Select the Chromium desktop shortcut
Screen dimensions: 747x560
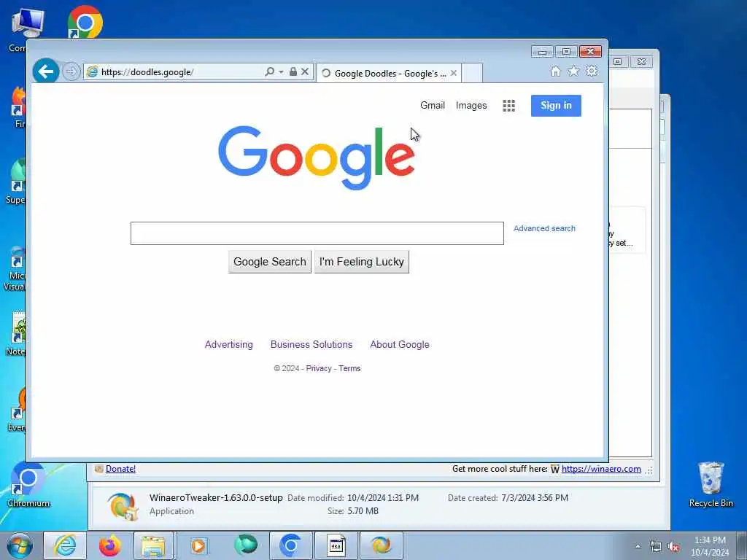(28, 484)
